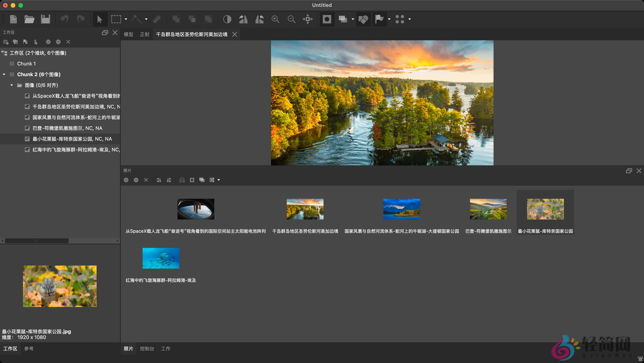Select the ruler measurement tool
Image resolution: width=644 pixels, height=363 pixels.
tap(157, 19)
